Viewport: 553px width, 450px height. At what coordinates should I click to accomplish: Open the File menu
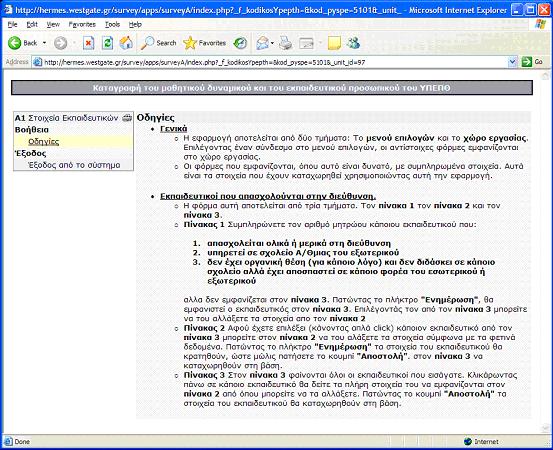[x=12, y=24]
